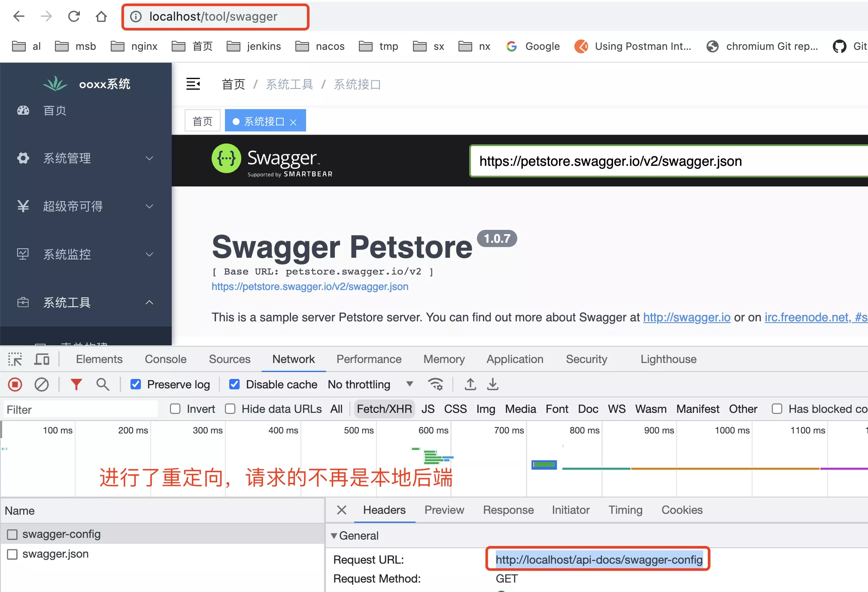Click 首页 in the breadcrumb
This screenshot has height=592, width=868.
click(x=233, y=84)
